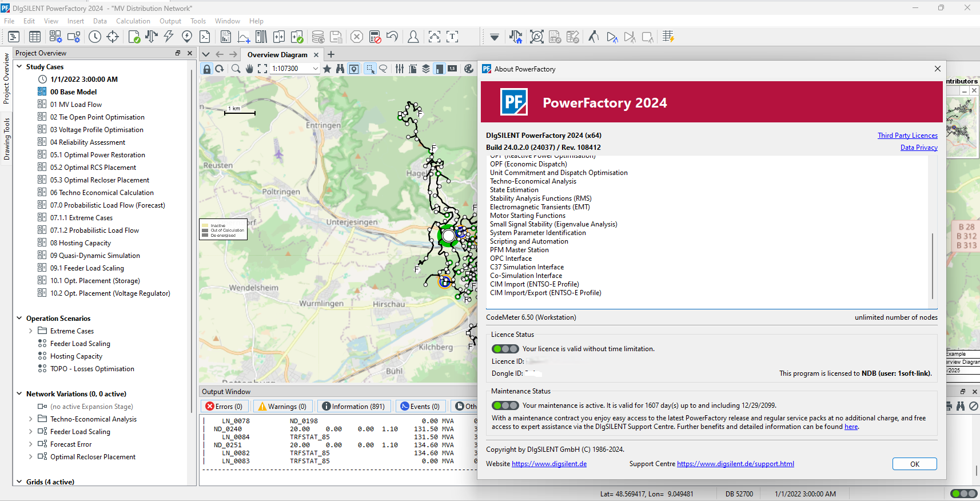
Task: Toggle the diagram freeze lock icon
Action: point(207,69)
